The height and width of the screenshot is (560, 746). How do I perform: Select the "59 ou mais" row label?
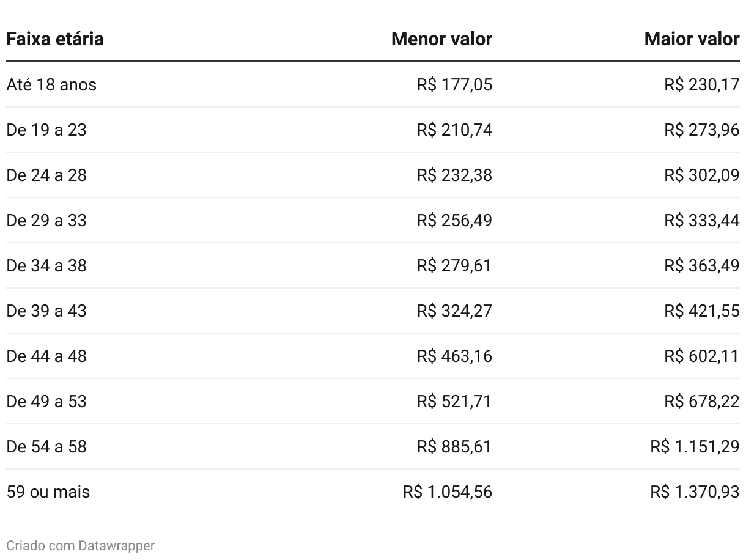(x=48, y=492)
